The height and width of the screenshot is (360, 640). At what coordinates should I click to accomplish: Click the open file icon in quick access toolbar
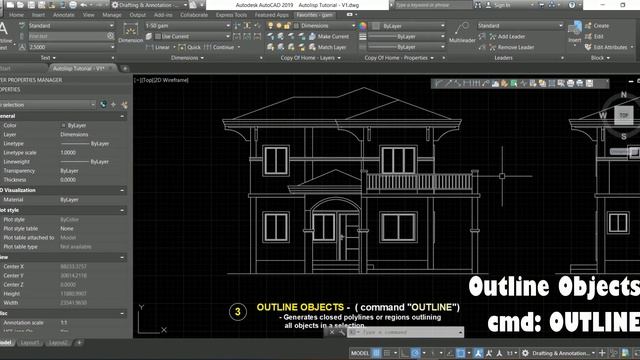coord(20,5)
